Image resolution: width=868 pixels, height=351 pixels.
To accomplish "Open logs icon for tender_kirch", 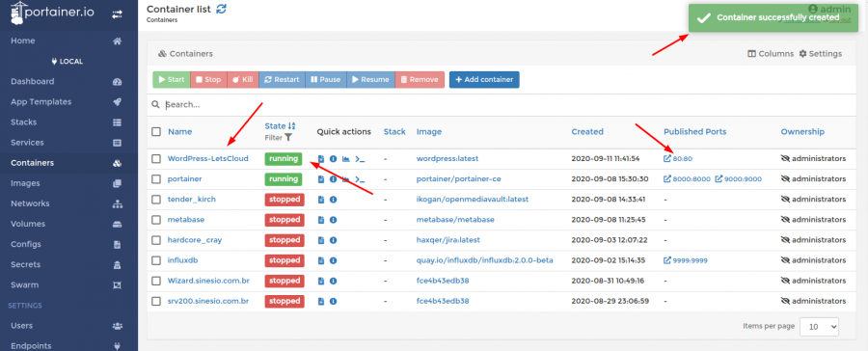I will pyautogui.click(x=321, y=200).
